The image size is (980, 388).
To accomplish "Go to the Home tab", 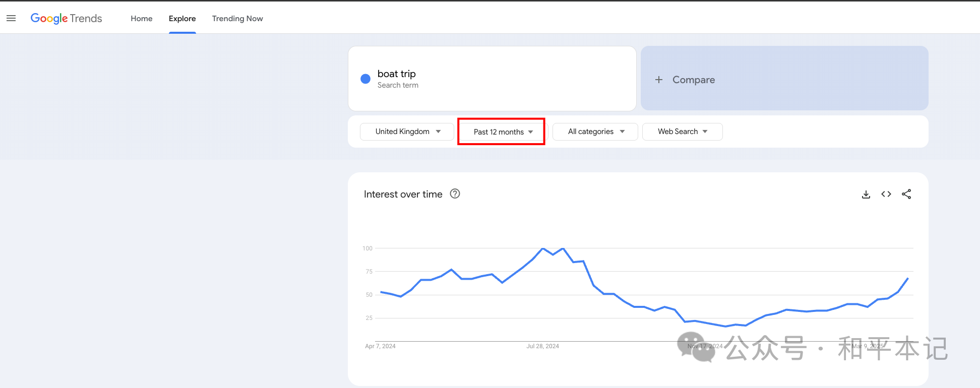I will point(142,19).
